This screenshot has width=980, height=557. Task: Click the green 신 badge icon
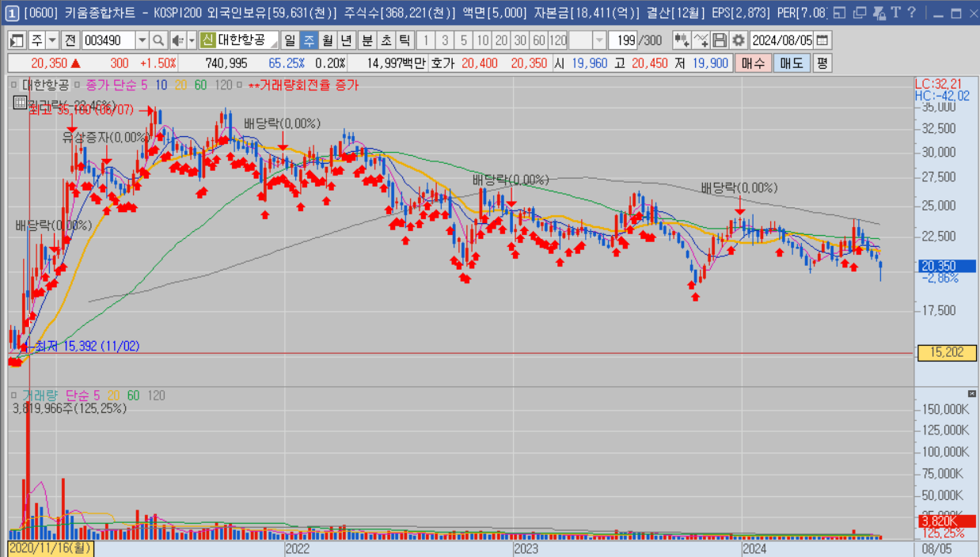point(207,41)
